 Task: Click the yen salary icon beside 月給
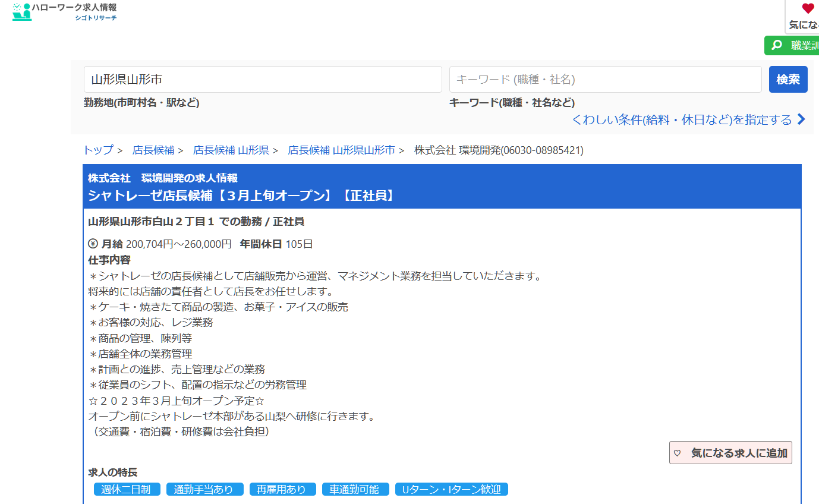click(x=93, y=244)
